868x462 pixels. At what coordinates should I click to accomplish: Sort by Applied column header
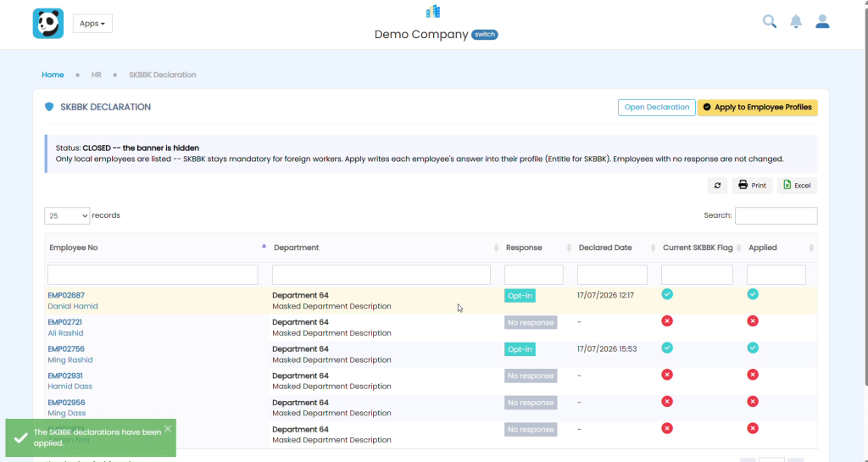pyautogui.click(x=781, y=248)
